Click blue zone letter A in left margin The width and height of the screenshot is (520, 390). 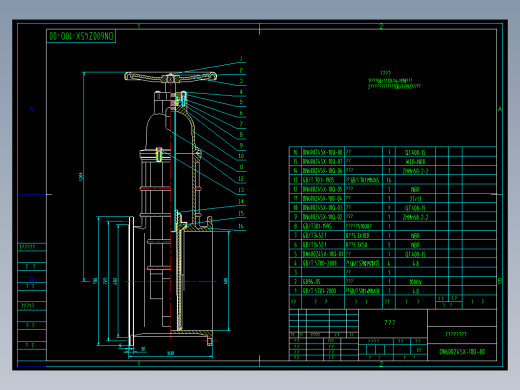[x=32, y=109]
